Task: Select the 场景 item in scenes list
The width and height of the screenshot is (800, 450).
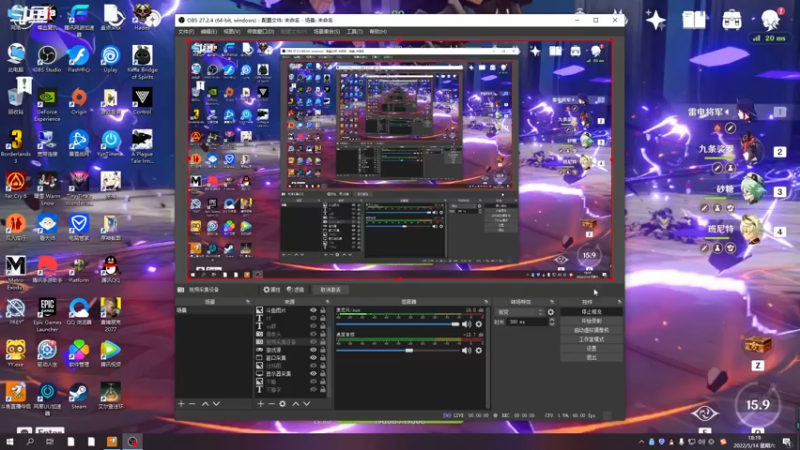Action: [x=214, y=310]
